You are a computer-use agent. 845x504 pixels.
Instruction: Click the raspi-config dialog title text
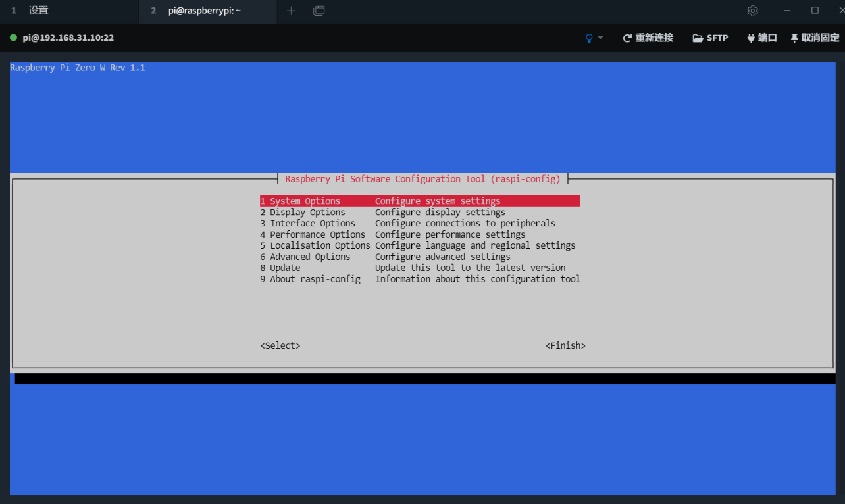coord(423,179)
